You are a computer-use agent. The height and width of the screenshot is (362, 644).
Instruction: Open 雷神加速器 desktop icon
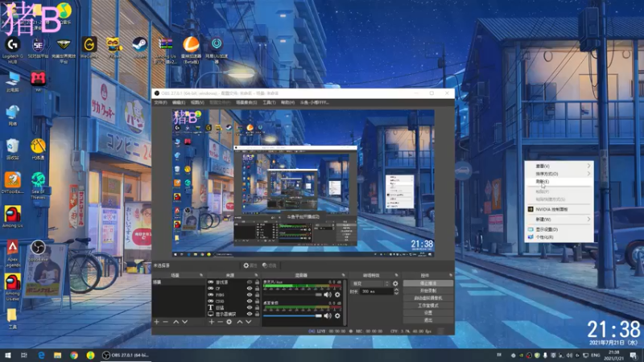pyautogui.click(x=191, y=50)
